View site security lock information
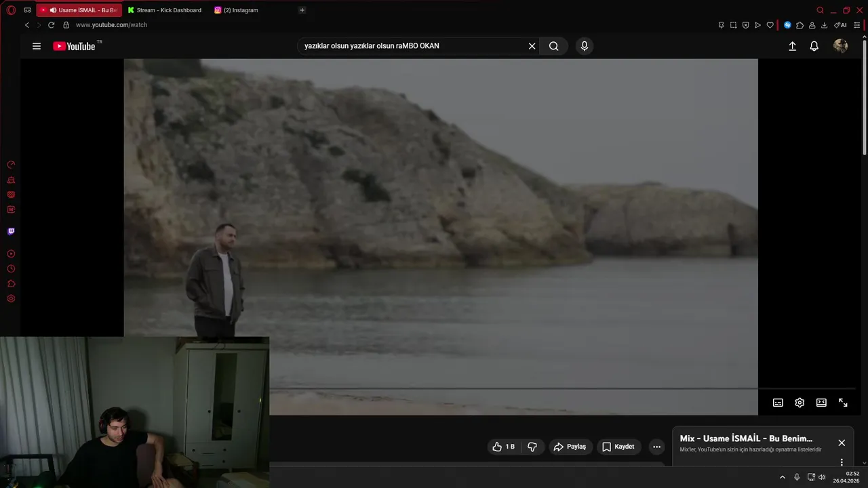Screen dimensions: 868x488 click(66, 25)
